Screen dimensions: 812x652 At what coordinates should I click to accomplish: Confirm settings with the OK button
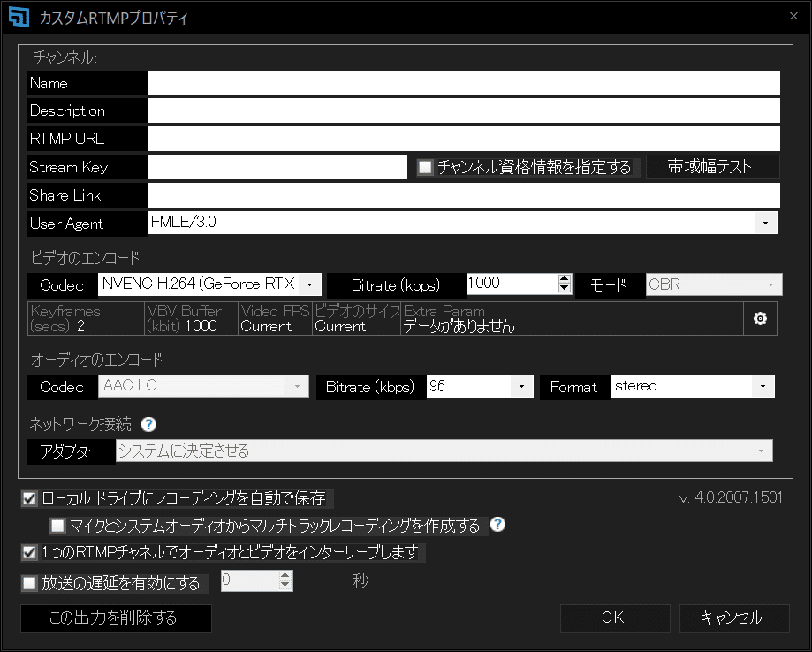[x=615, y=618]
